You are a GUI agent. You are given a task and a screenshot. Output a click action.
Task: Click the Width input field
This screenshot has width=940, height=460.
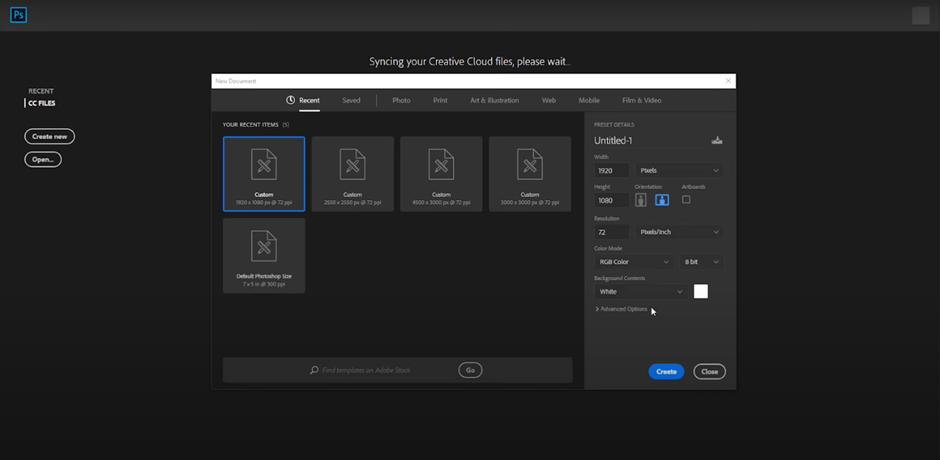pyautogui.click(x=611, y=171)
